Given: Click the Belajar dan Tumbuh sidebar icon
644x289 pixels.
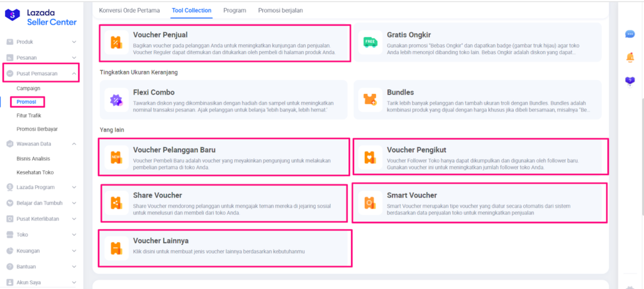Looking at the screenshot, I should pos(10,203).
